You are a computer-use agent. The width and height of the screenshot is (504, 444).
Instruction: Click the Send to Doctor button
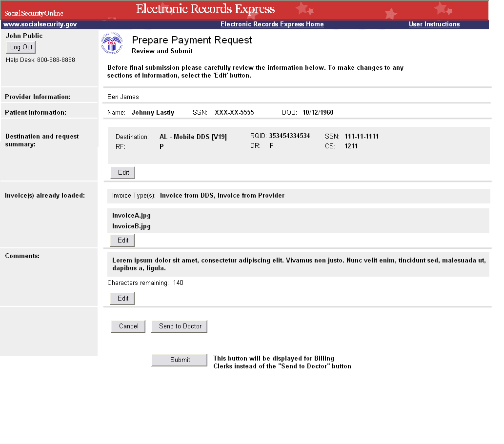[x=180, y=326]
